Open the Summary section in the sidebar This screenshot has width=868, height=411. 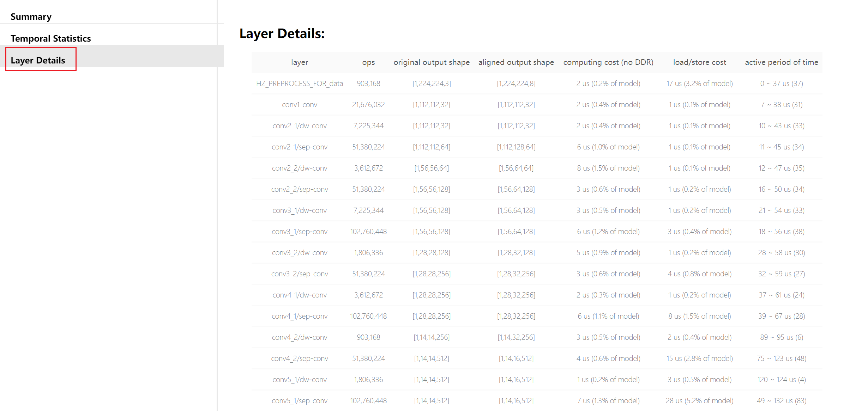pos(31,17)
